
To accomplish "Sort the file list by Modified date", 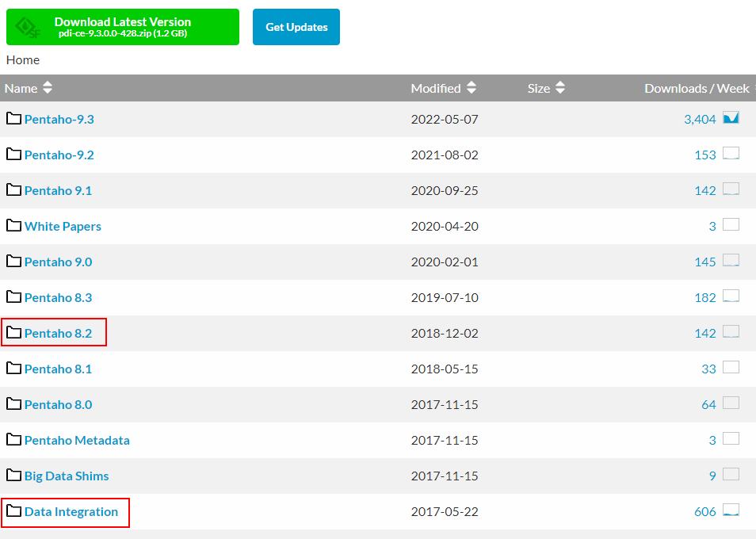I will 443,88.
